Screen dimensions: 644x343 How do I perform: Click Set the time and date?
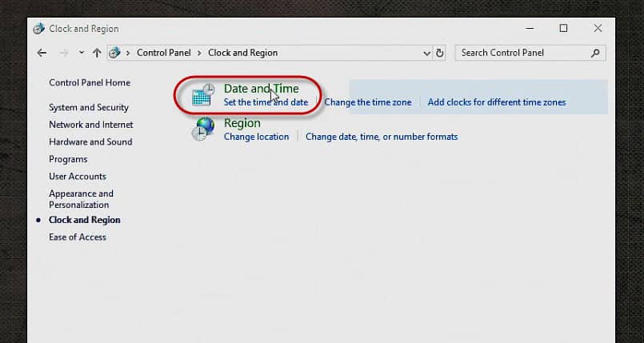click(x=266, y=102)
